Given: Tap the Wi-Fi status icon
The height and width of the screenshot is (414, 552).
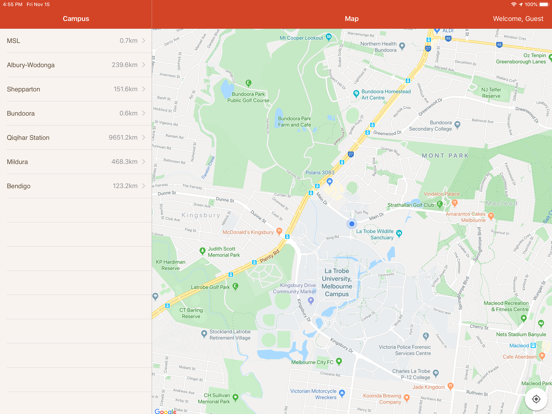Looking at the screenshot, I should point(514,4).
